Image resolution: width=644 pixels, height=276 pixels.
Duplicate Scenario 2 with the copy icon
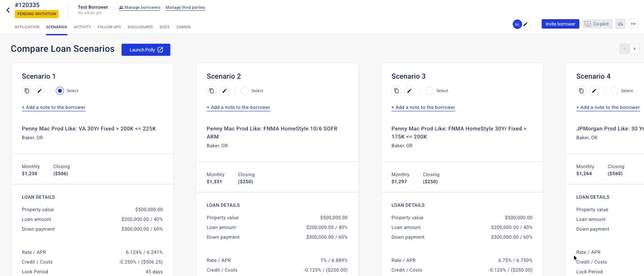pos(212,91)
